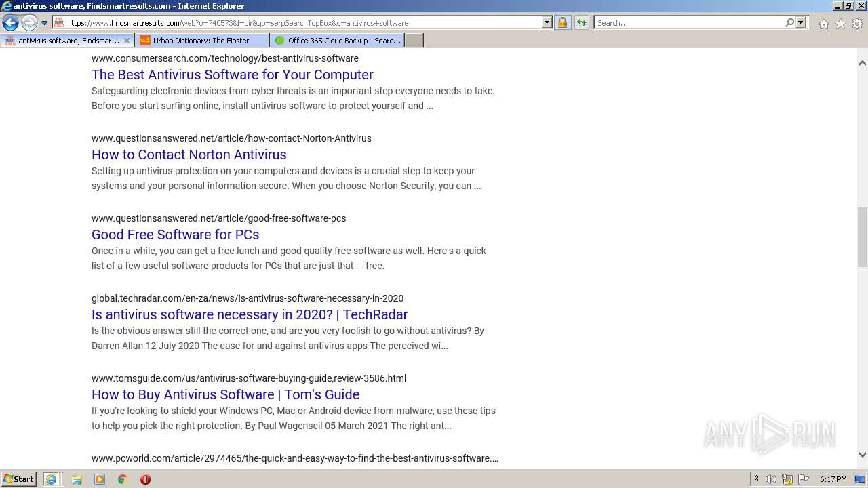This screenshot has height=488, width=868.
Task: Click the Once in a while snippet text
Action: pos(289,258)
